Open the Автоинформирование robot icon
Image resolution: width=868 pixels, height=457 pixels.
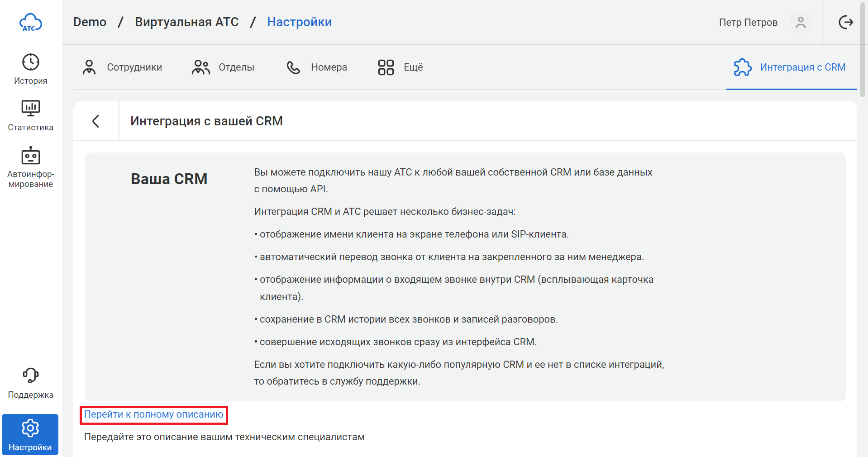pyautogui.click(x=31, y=156)
